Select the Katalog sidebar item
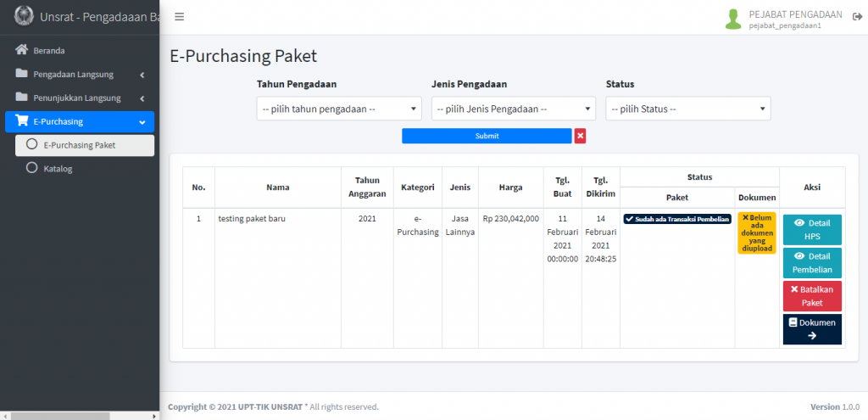 tap(58, 169)
